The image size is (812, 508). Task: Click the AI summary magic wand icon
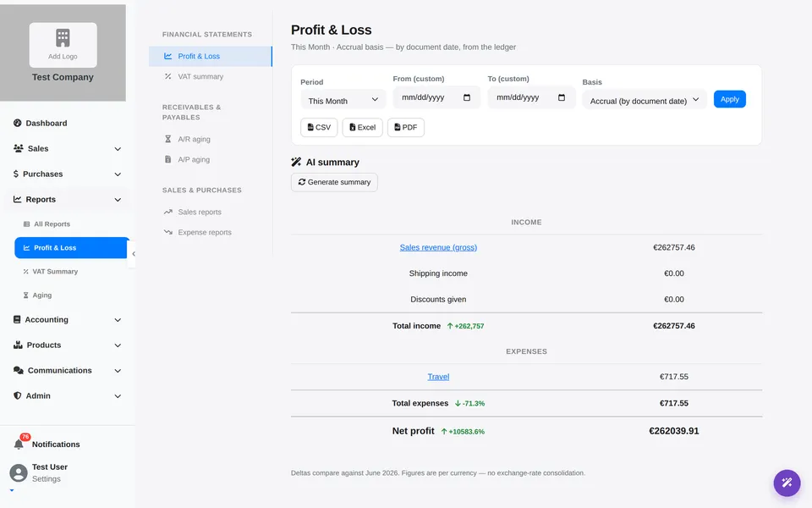click(296, 162)
